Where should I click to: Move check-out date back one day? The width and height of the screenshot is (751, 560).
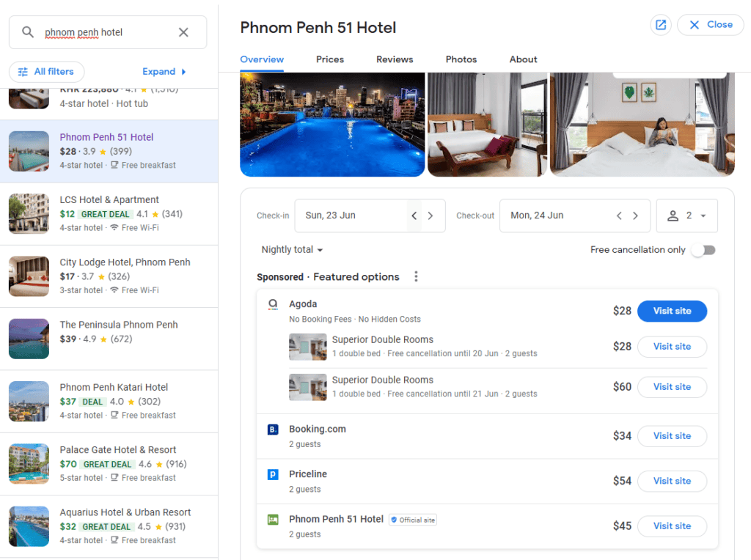[619, 215]
